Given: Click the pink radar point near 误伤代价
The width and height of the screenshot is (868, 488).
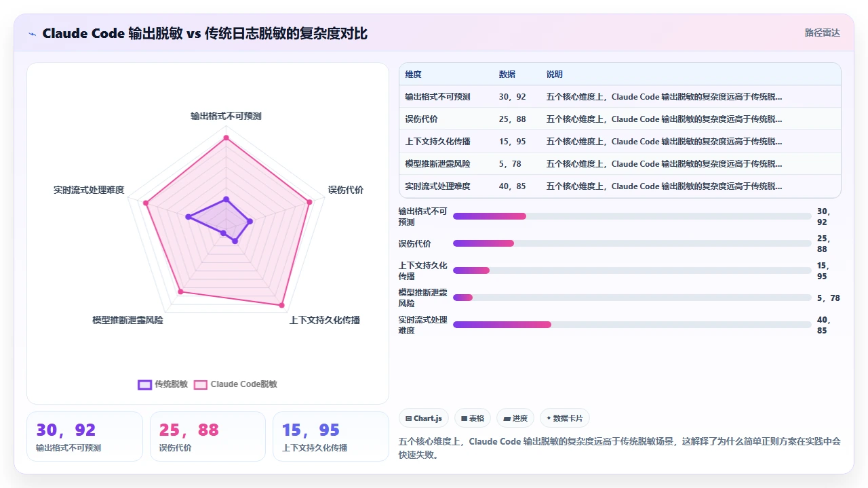Looking at the screenshot, I should (310, 201).
